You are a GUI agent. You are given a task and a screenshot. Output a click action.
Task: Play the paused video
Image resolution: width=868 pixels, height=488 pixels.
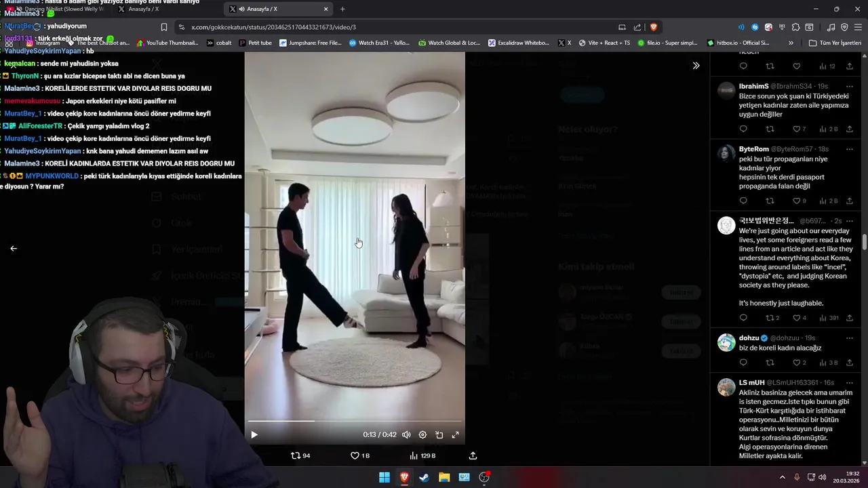[254, 435]
